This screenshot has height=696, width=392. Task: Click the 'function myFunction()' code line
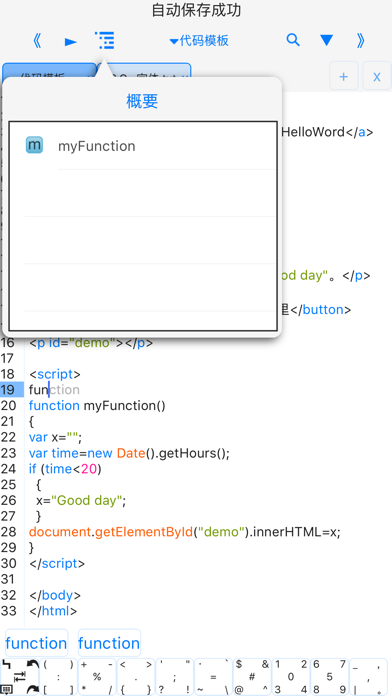(x=97, y=406)
